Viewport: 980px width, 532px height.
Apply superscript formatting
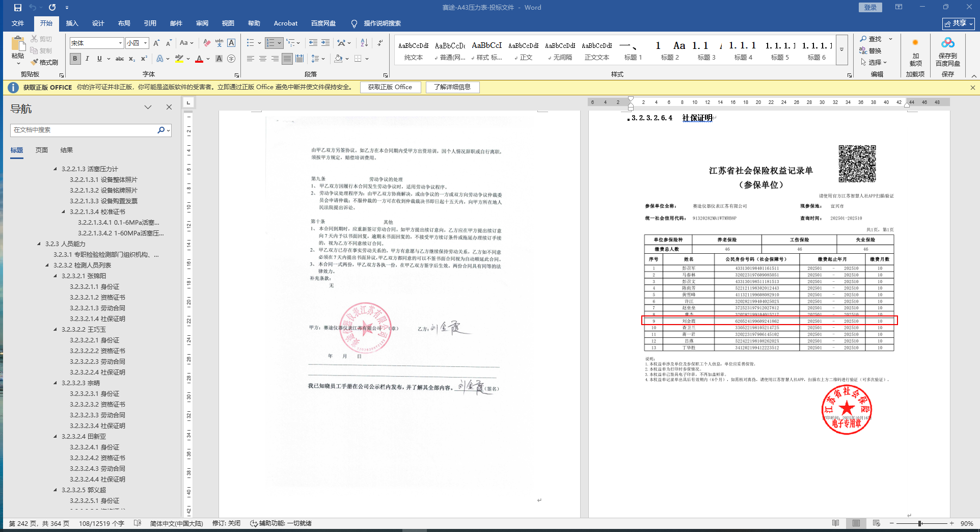coord(144,59)
